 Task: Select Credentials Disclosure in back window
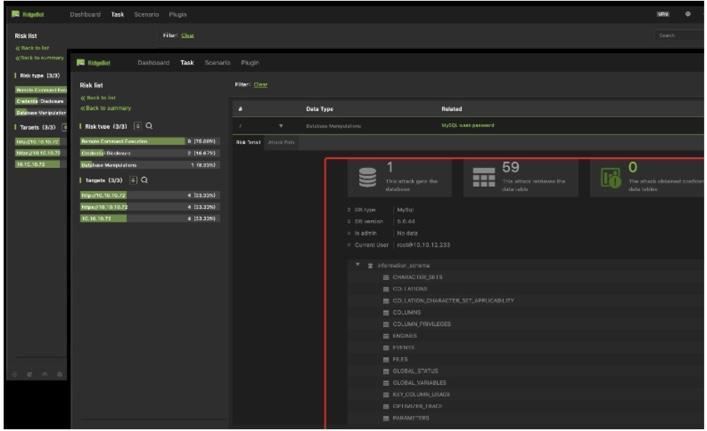coord(41,101)
